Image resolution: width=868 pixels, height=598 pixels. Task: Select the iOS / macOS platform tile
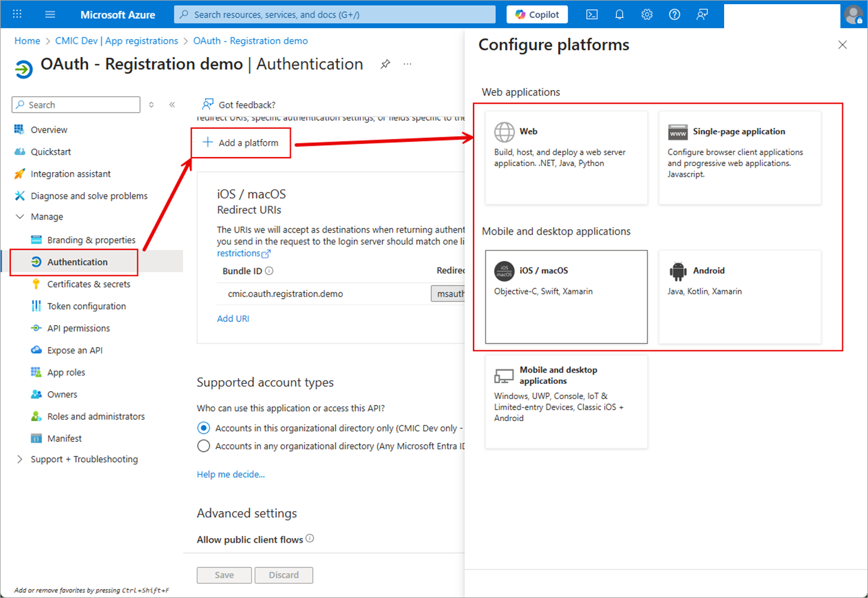[566, 297]
